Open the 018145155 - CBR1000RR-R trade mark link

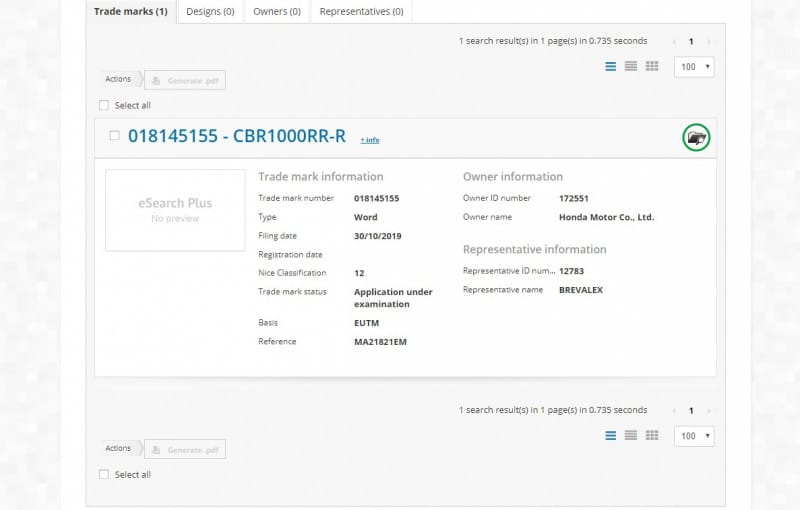coord(237,136)
